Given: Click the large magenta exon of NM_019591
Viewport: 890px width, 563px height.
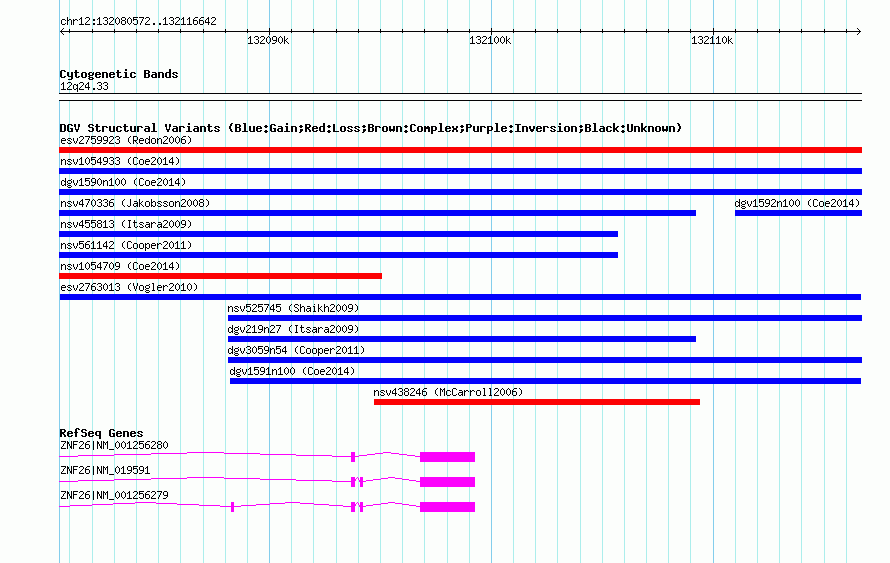Looking at the screenshot, I should click(447, 482).
